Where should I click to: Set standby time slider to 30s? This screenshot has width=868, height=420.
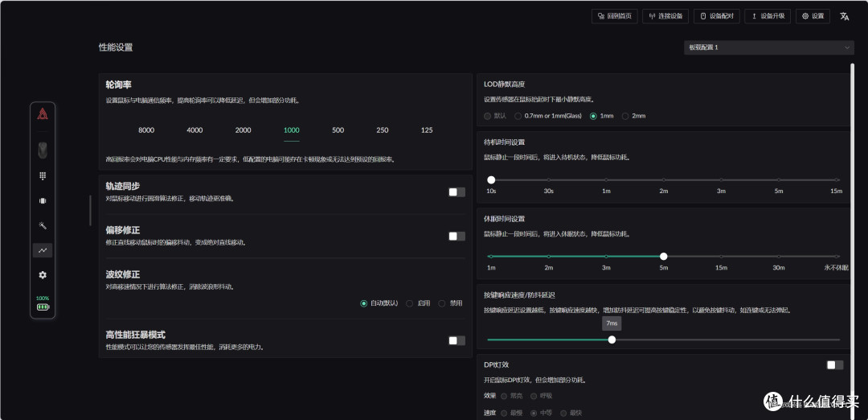click(549, 180)
